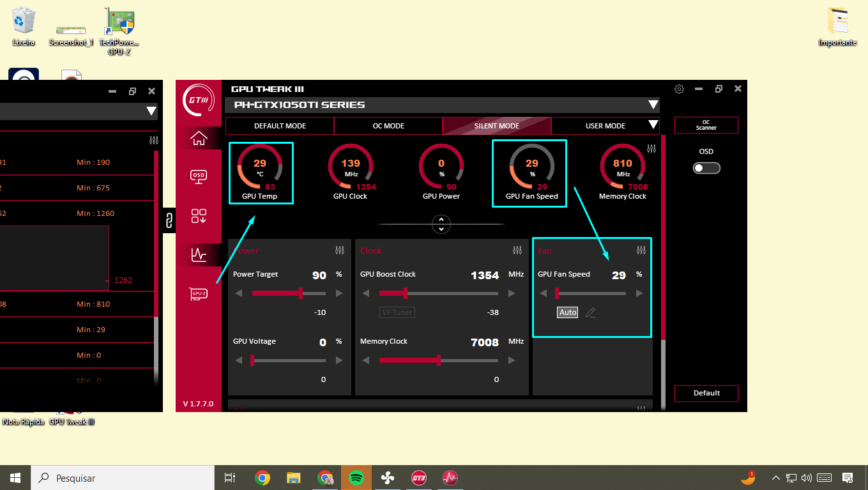Open the OC Scanner

tap(706, 125)
